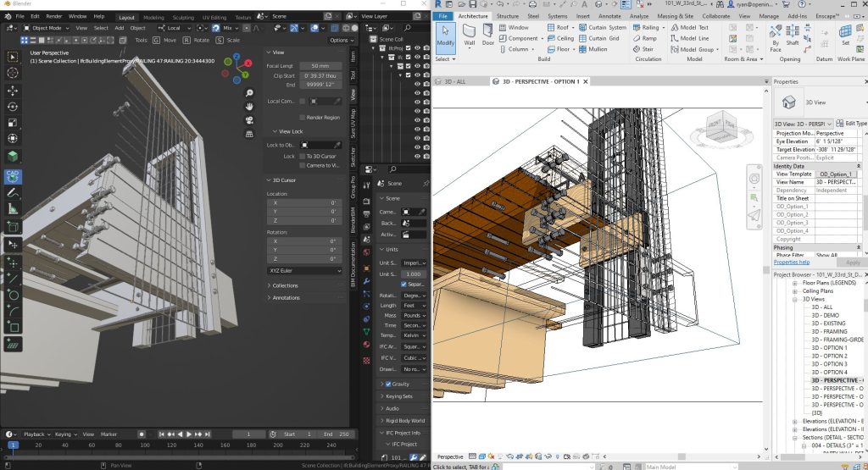Toggle the Gravity checkbox
The width and height of the screenshot is (868, 470).
(x=388, y=384)
